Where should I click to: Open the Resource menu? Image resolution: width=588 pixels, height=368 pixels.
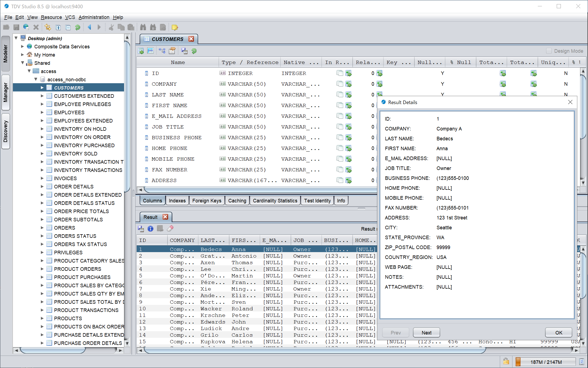(x=51, y=17)
